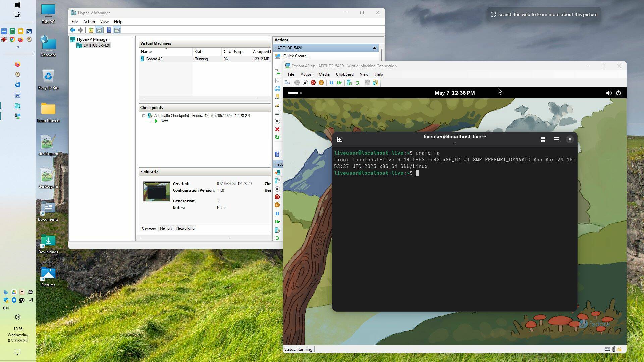The width and height of the screenshot is (644, 362).
Task: Pause the running Fedora 42 VM
Action: (332, 83)
